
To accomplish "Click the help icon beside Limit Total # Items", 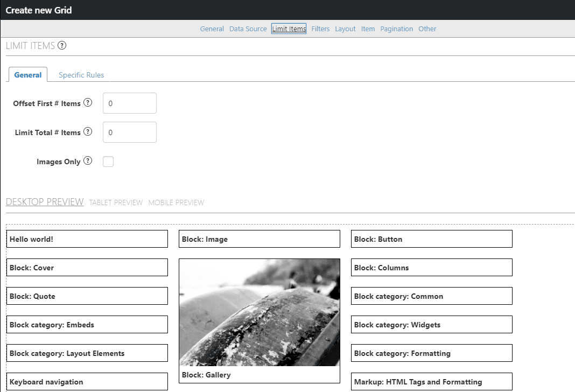I will [x=89, y=131].
